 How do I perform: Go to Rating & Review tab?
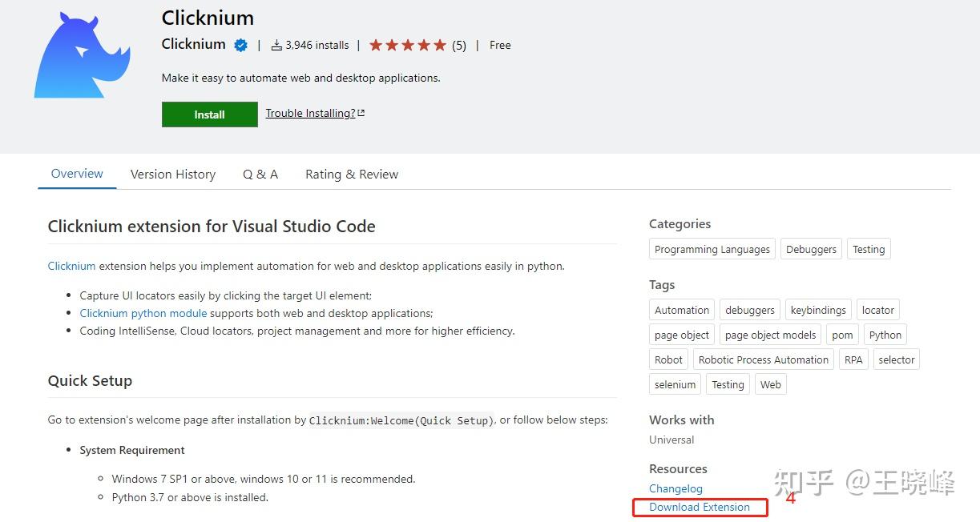tap(352, 175)
